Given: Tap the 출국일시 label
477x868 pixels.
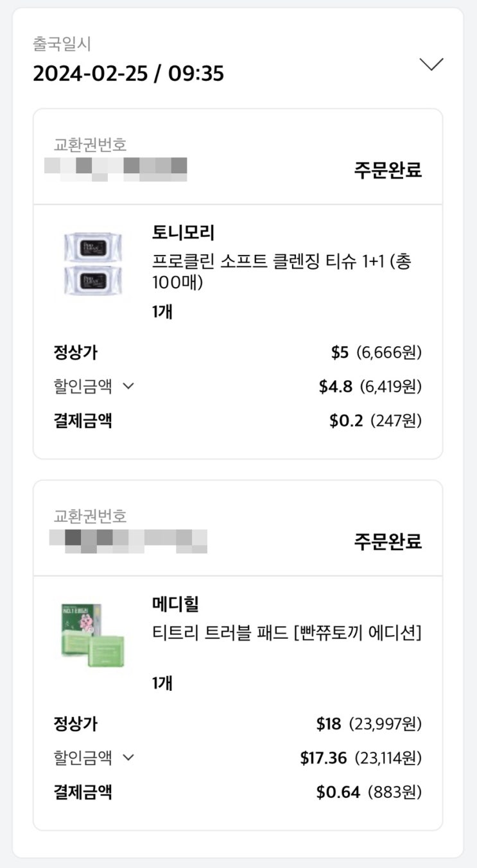Looking at the screenshot, I should (62, 44).
